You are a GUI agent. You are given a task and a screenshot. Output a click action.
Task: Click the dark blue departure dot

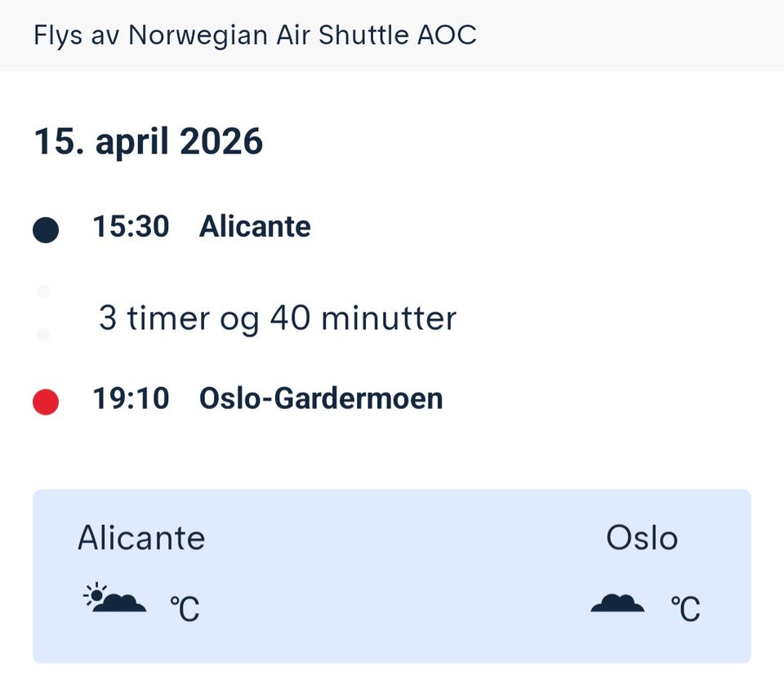(x=46, y=230)
